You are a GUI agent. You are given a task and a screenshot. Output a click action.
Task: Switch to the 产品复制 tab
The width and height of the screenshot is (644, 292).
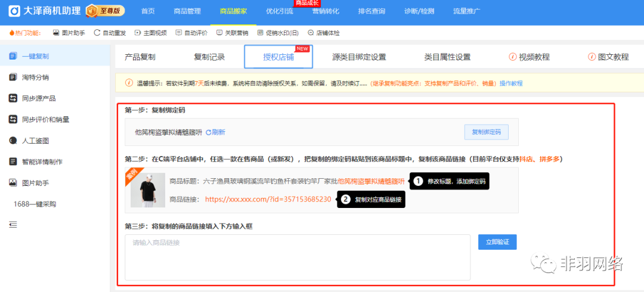pos(140,57)
